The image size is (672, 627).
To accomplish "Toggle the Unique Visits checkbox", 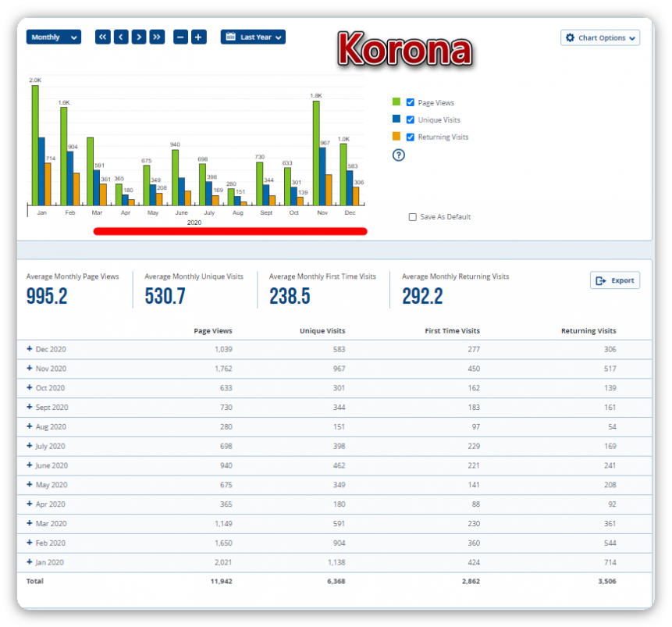I will (411, 119).
